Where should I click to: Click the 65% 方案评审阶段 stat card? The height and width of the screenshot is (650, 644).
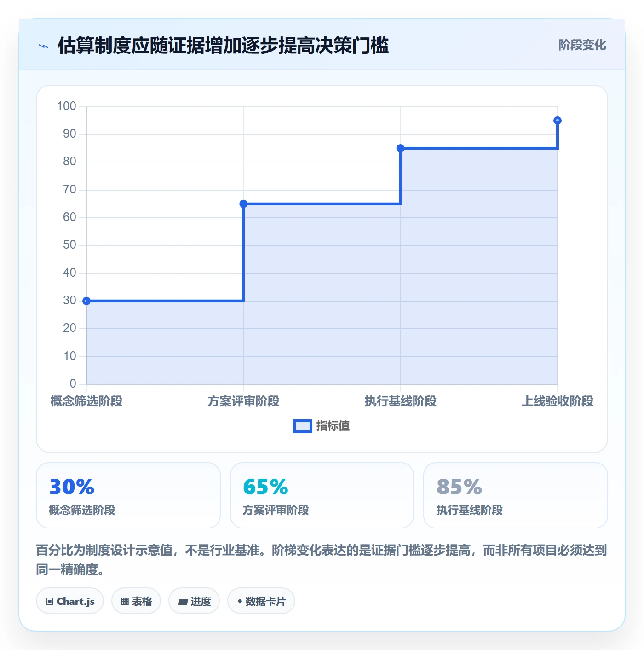click(x=322, y=495)
